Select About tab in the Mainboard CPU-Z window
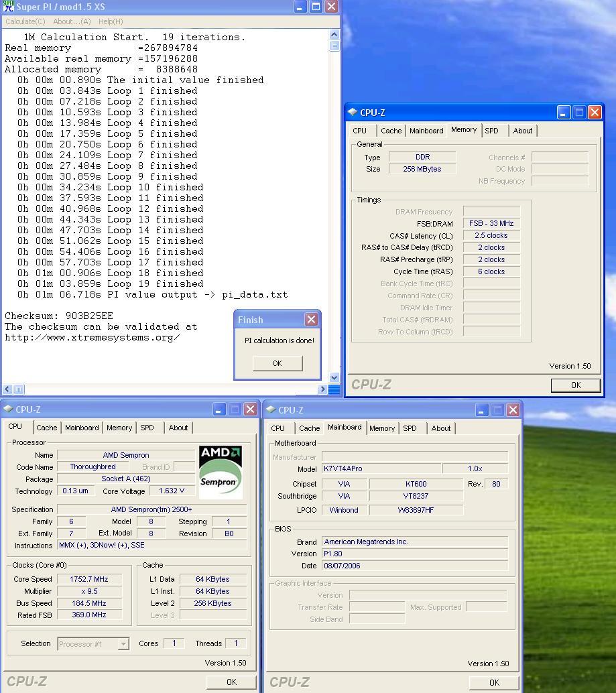The width and height of the screenshot is (616, 693). (x=441, y=428)
